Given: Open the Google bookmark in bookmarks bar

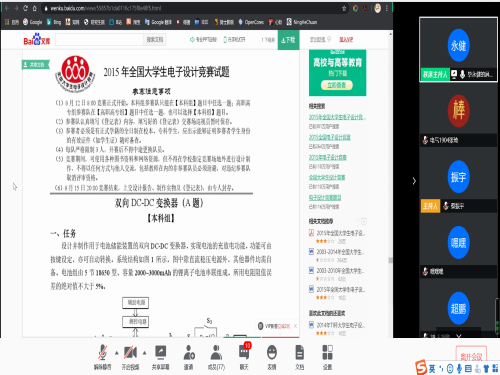Looking at the screenshot, I should click(33, 22).
